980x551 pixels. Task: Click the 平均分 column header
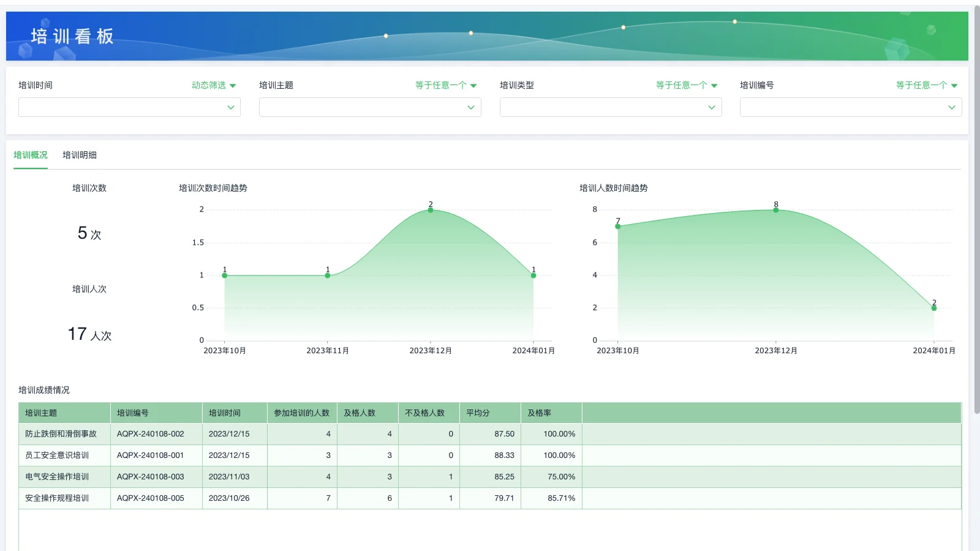click(x=478, y=413)
